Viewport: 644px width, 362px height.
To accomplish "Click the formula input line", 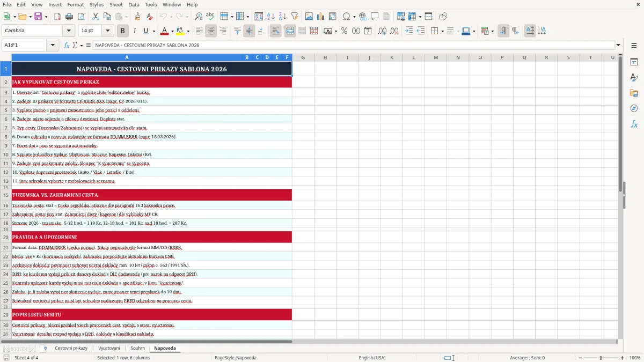I will click(353, 45).
